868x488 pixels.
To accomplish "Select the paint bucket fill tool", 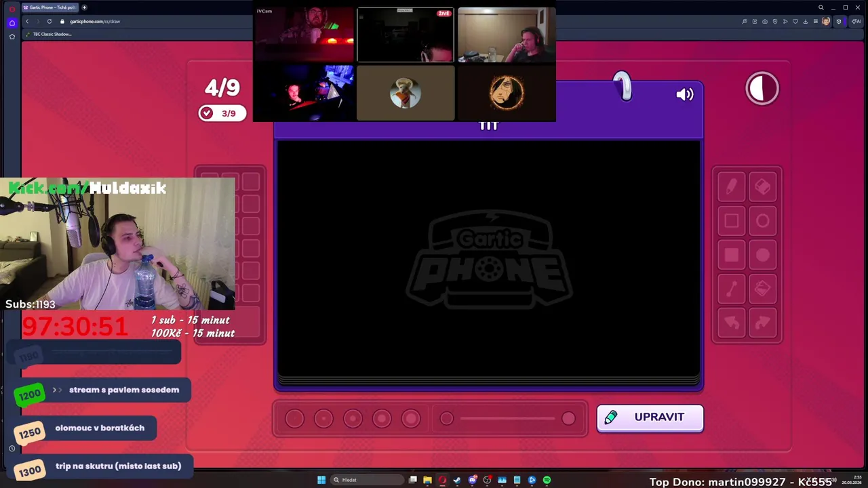I will tap(763, 289).
